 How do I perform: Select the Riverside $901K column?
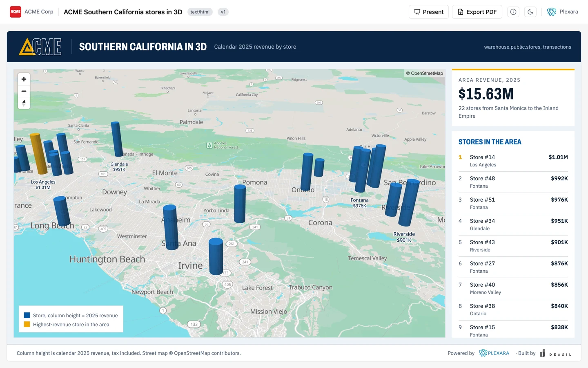[x=409, y=202]
